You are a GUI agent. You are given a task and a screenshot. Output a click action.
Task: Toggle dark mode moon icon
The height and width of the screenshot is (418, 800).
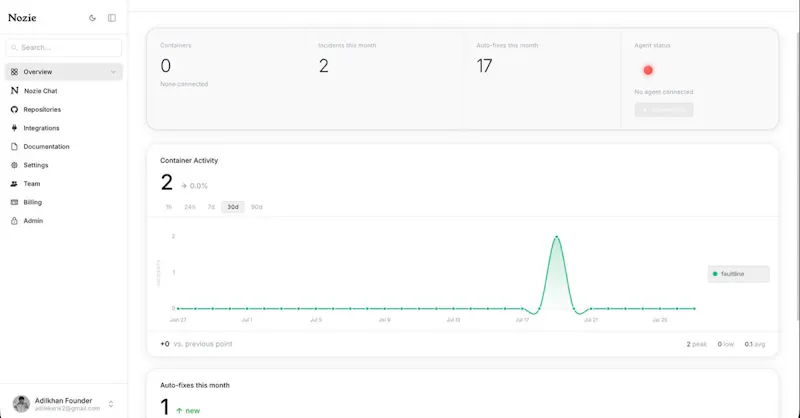coord(92,18)
